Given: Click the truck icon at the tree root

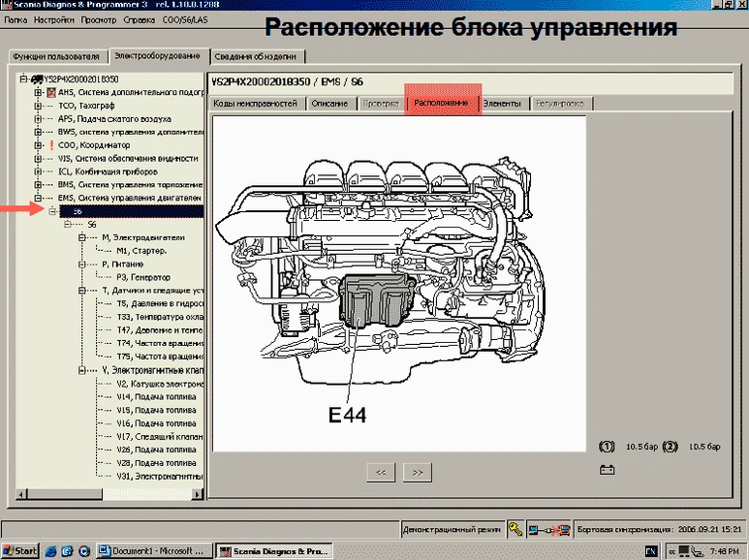Looking at the screenshot, I should pos(36,78).
